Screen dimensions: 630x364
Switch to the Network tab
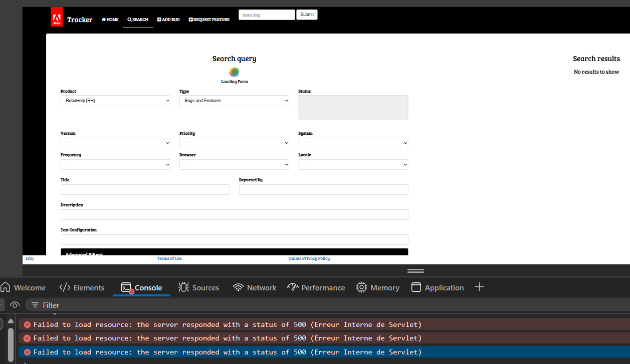pos(255,287)
